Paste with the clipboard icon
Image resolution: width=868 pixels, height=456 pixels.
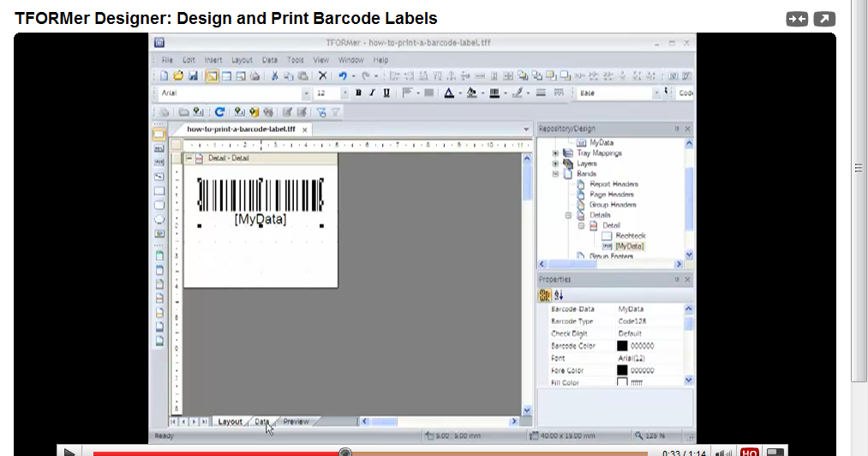[302, 76]
